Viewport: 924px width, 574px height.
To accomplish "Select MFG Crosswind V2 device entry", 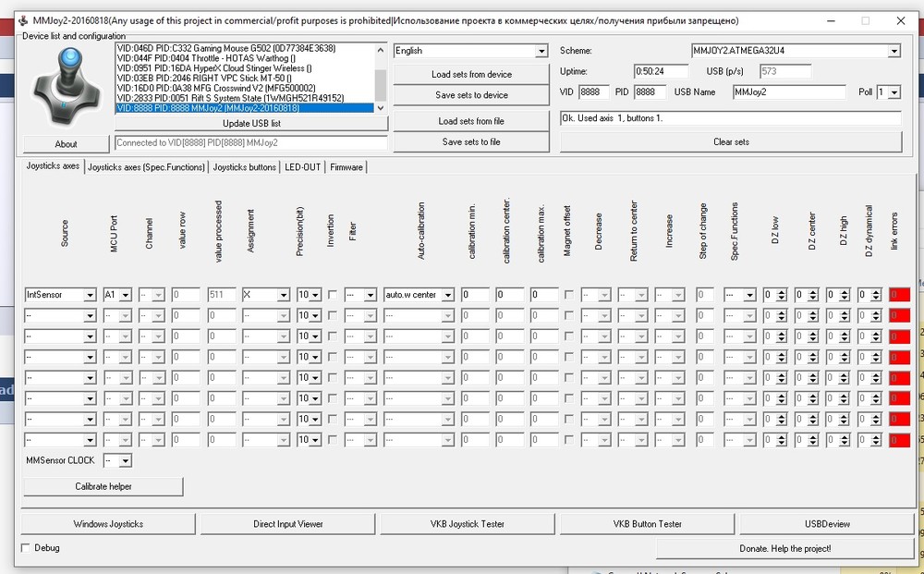I will [245, 89].
